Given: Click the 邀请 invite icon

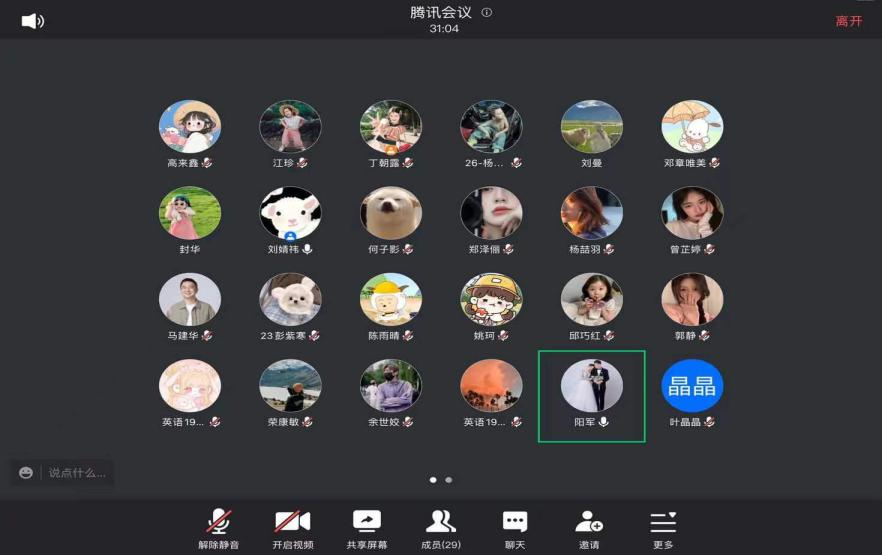Looking at the screenshot, I should point(589,521).
